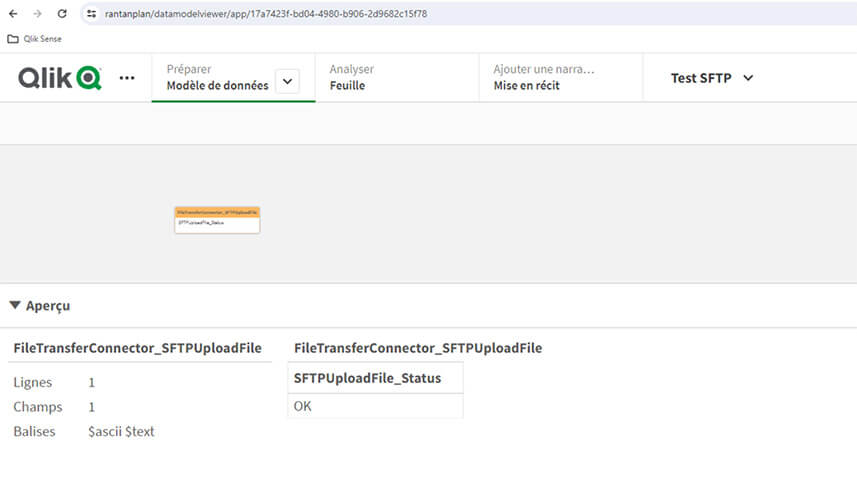Click the $ascii $text tags value
857x501 pixels.
tap(121, 432)
